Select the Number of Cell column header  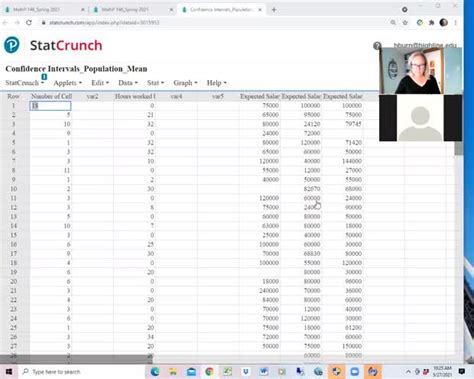point(51,96)
